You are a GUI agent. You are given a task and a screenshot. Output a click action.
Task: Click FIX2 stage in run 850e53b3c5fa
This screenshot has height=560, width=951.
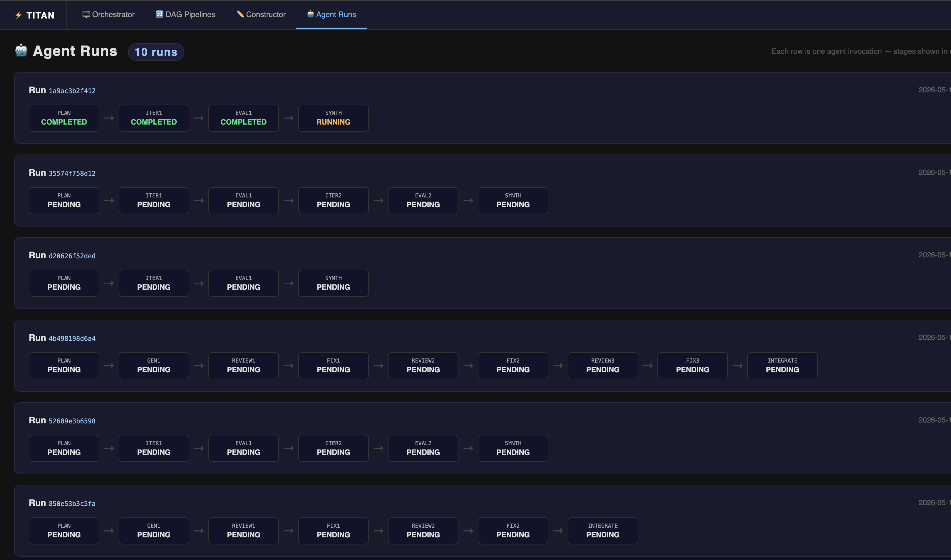click(513, 531)
